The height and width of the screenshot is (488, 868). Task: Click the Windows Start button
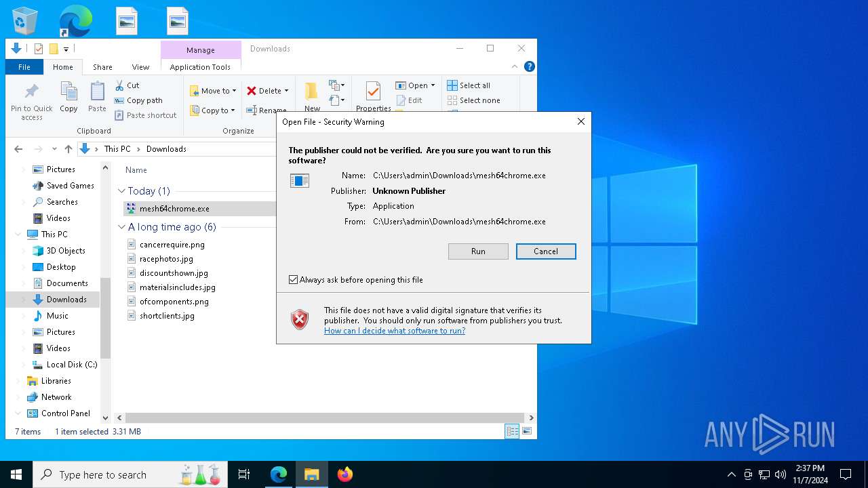point(16,474)
